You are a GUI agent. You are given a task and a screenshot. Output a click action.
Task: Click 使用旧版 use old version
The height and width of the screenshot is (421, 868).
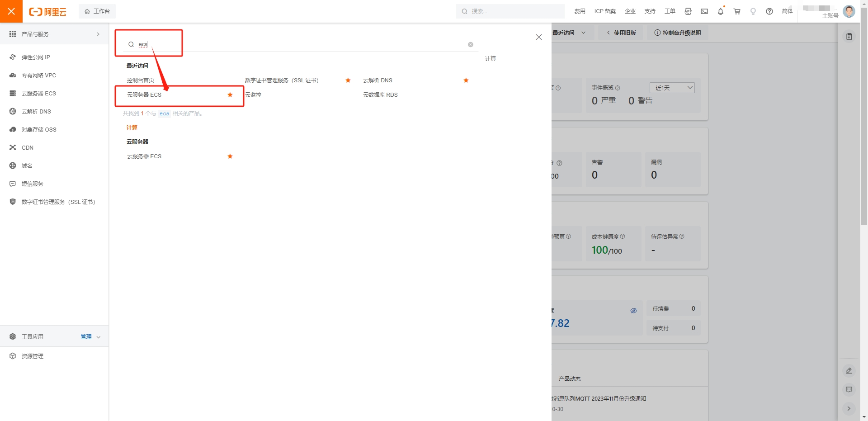pyautogui.click(x=622, y=33)
